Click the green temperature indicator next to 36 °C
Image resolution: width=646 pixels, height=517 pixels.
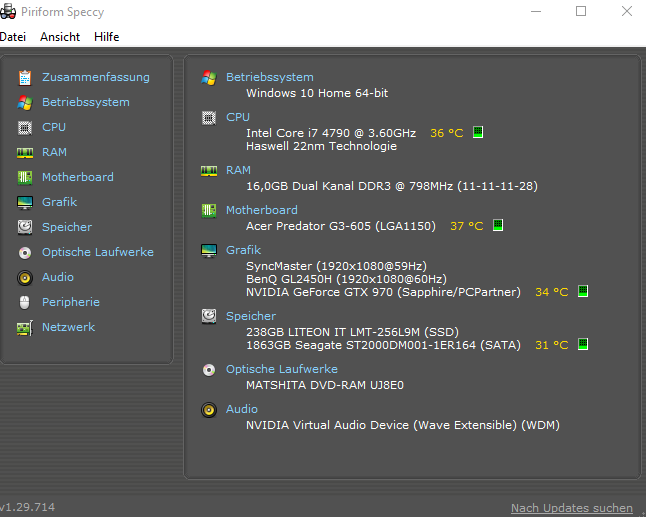point(478,132)
